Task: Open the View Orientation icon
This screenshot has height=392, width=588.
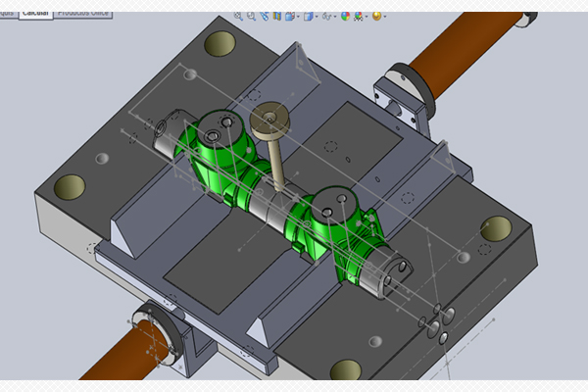Action: (290, 17)
